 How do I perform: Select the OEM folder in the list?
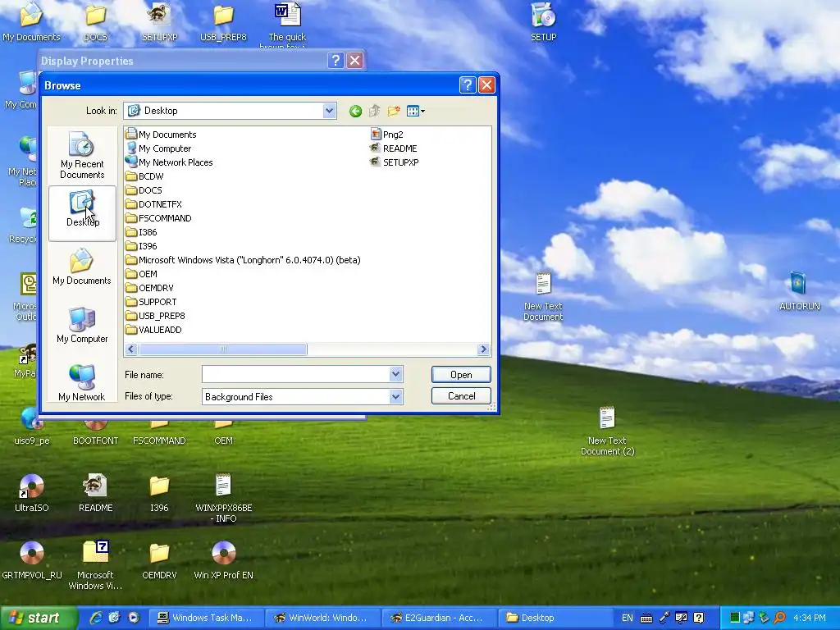coord(141,274)
